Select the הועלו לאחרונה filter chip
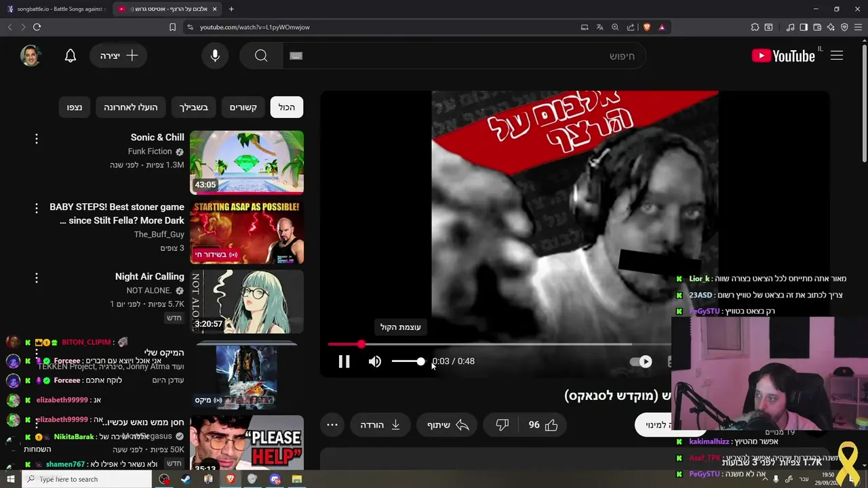This screenshot has height=488, width=868. coord(131,107)
